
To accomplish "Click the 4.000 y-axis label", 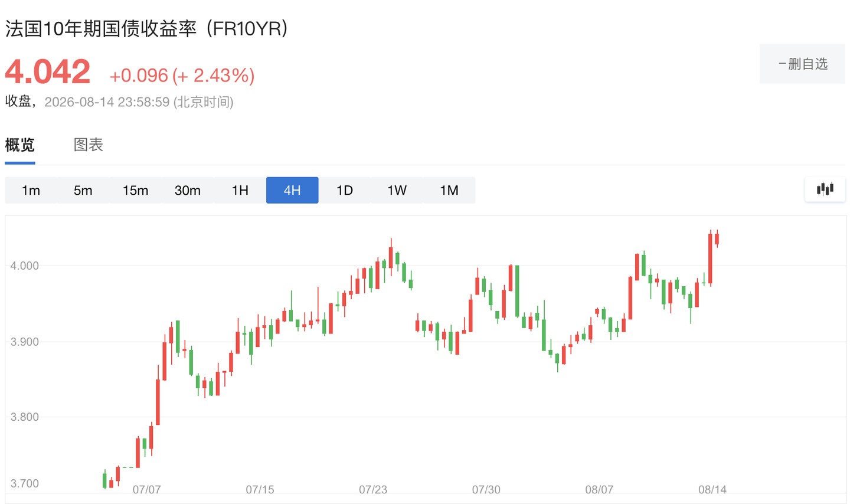I will tap(25, 266).
